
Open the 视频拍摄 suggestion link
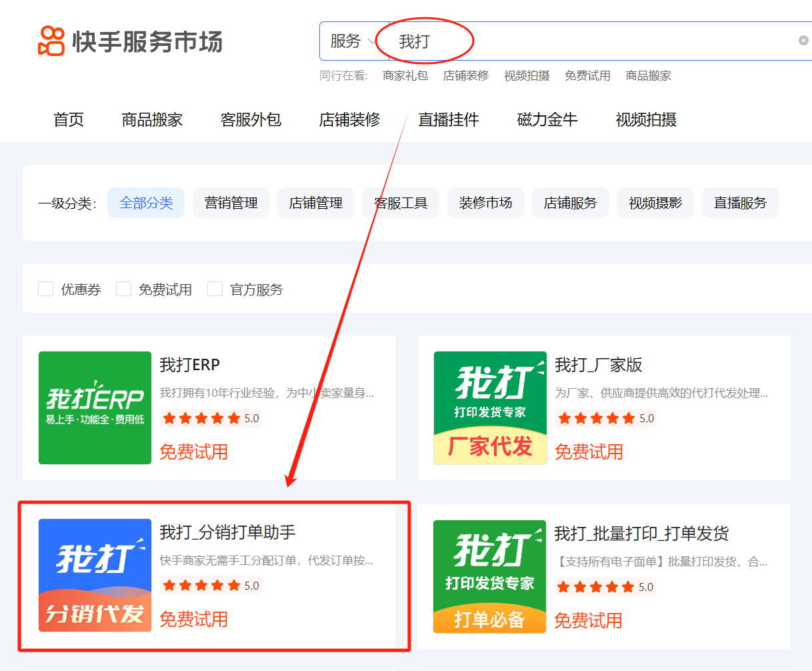[528, 75]
